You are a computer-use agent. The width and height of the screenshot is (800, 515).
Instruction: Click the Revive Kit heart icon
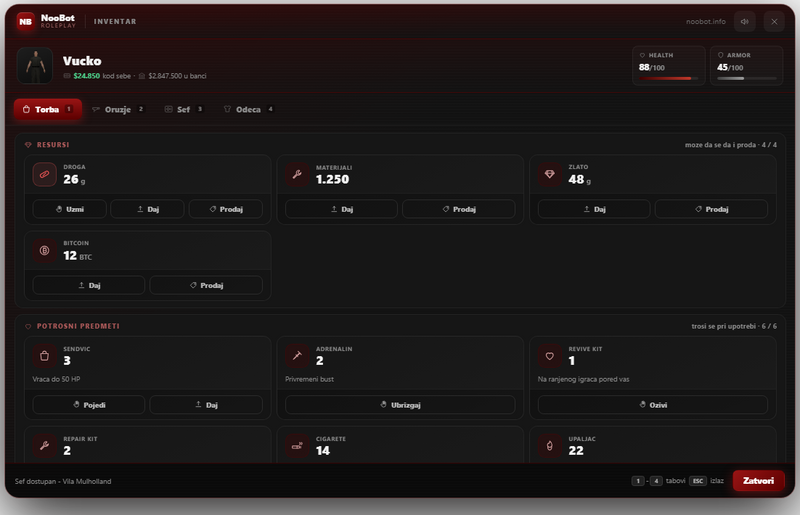pyautogui.click(x=549, y=356)
